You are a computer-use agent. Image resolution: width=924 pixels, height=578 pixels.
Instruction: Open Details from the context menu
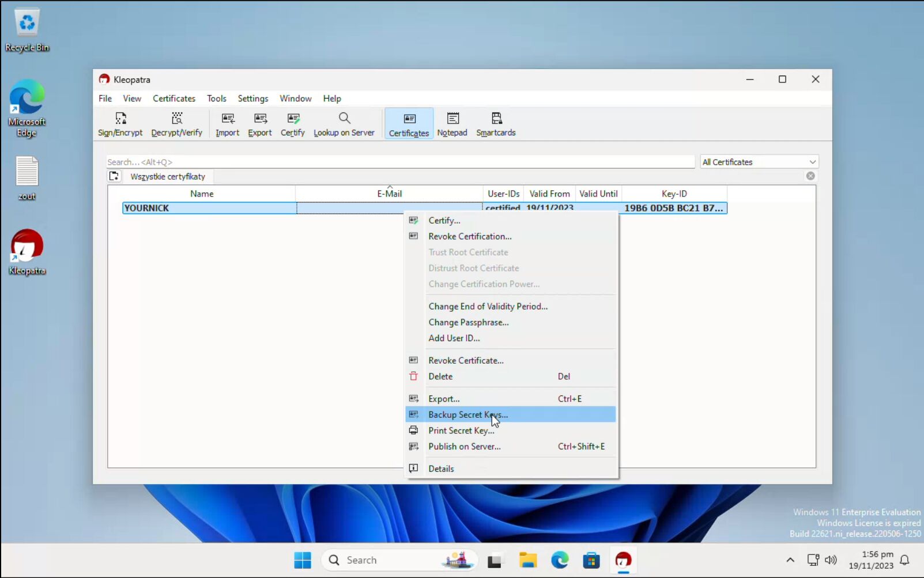tap(441, 469)
